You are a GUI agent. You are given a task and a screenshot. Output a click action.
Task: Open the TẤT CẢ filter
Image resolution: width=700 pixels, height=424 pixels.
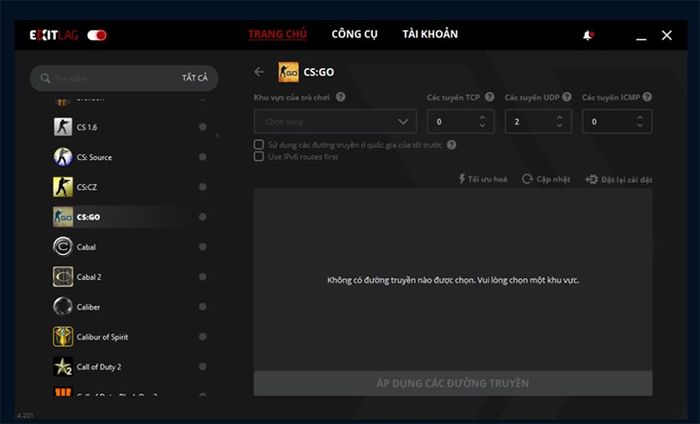click(195, 78)
